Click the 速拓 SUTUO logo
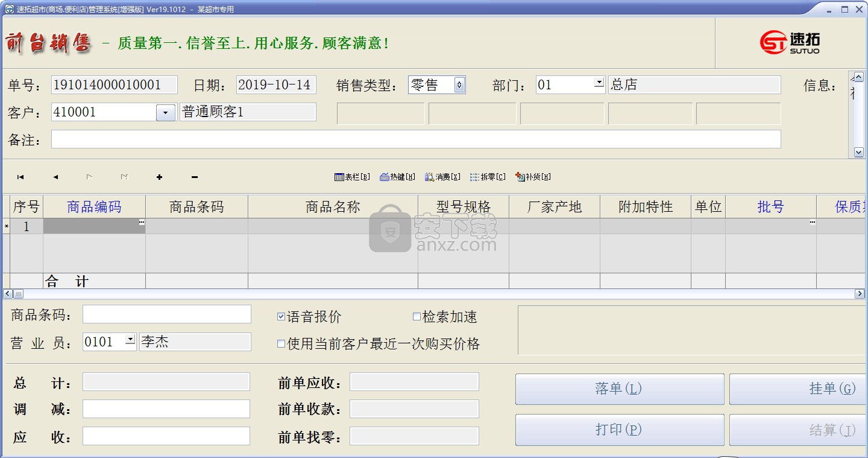The image size is (868, 458). point(790,43)
